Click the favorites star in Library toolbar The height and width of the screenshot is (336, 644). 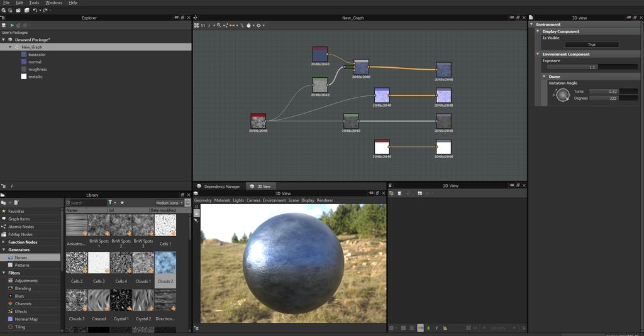[x=122, y=203]
